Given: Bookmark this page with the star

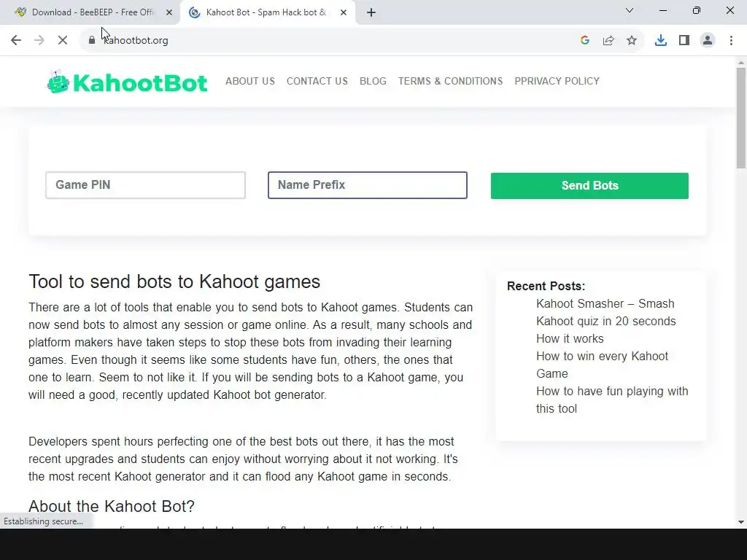Looking at the screenshot, I should [632, 41].
